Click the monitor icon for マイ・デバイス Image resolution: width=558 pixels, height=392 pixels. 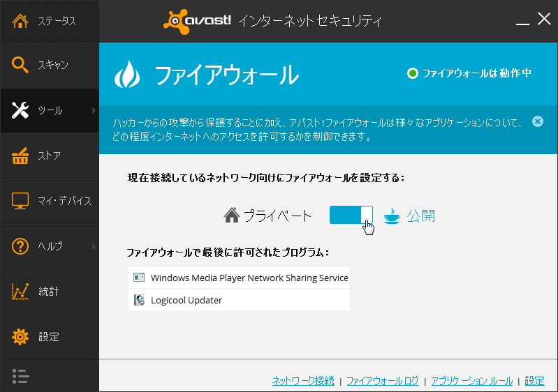click(x=20, y=201)
